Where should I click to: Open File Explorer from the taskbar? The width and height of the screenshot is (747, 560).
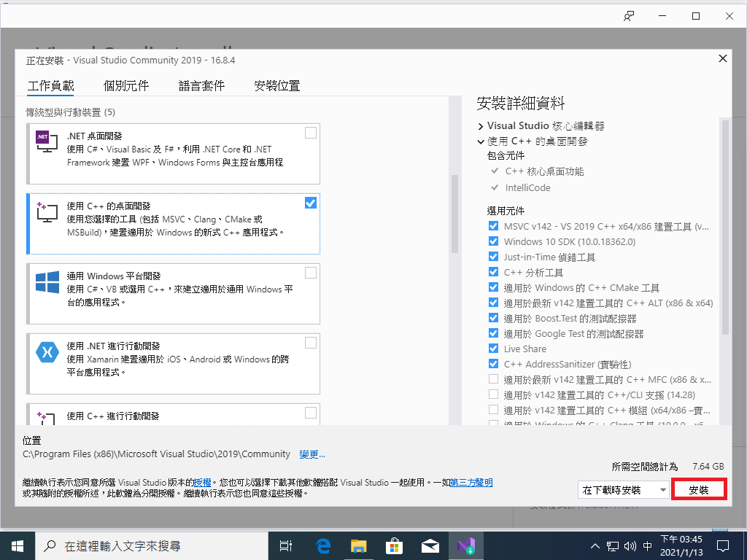[x=358, y=545]
